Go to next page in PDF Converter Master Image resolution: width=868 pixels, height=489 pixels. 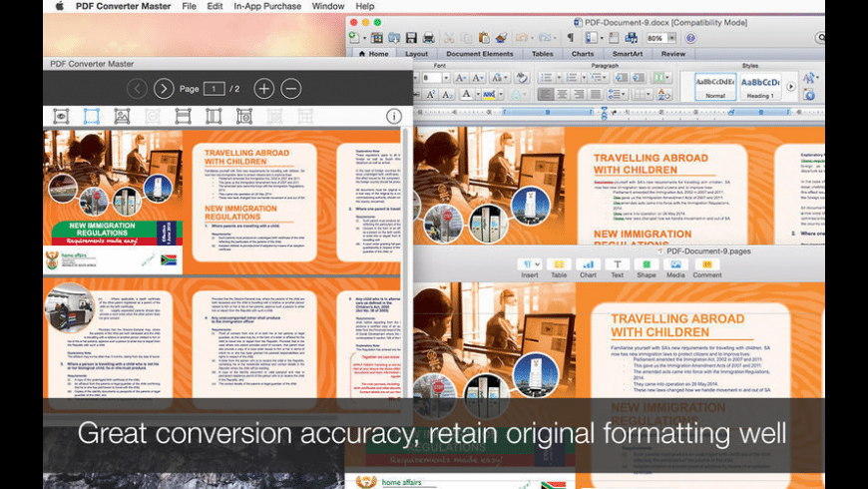pyautogui.click(x=164, y=89)
